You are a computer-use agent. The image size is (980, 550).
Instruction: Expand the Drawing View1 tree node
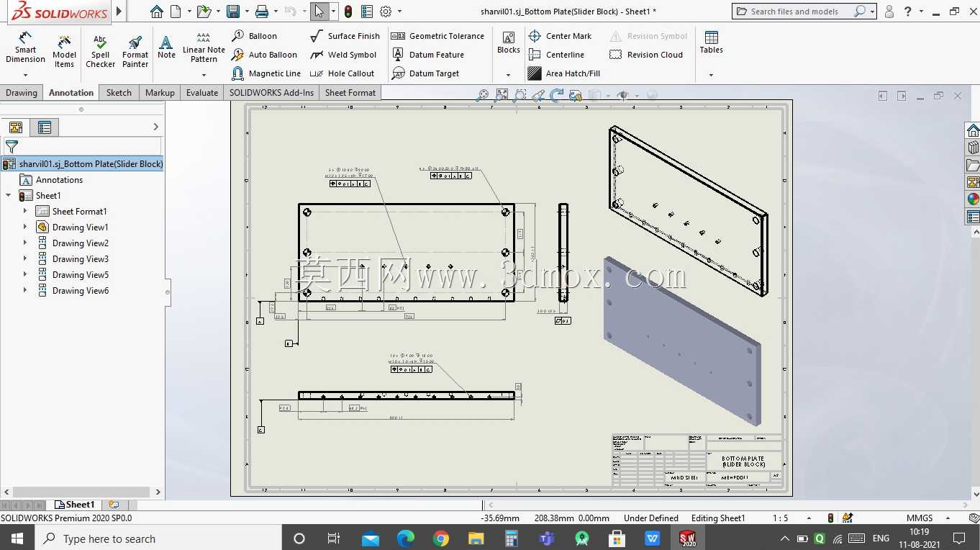click(25, 227)
